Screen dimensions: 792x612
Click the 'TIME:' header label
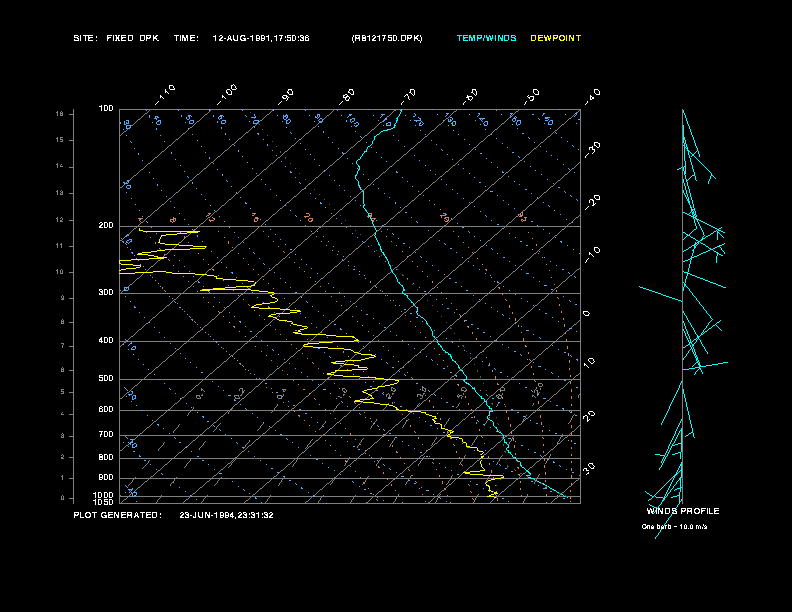tap(186, 38)
